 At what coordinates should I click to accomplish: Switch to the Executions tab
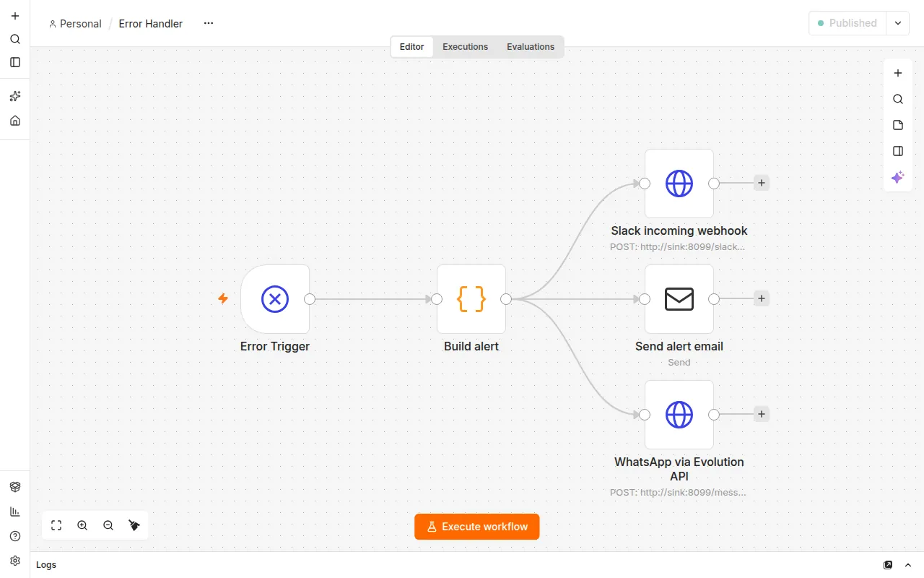(x=465, y=47)
